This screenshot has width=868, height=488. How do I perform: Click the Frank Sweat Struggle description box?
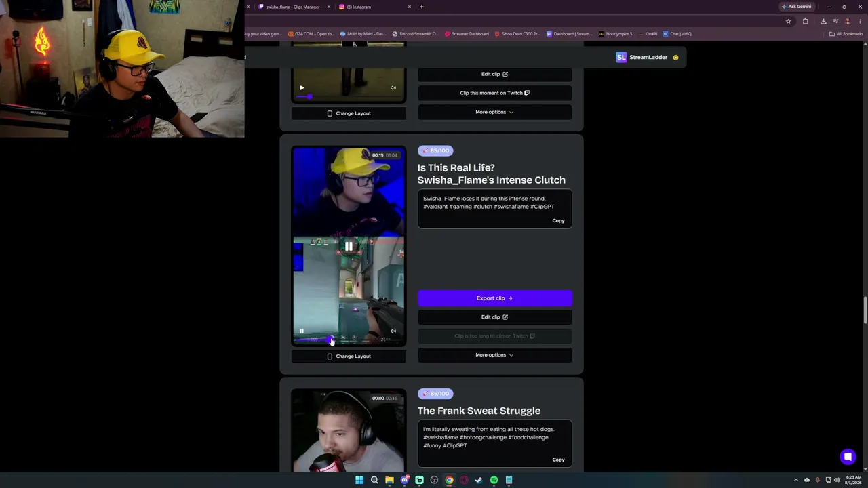click(494, 444)
